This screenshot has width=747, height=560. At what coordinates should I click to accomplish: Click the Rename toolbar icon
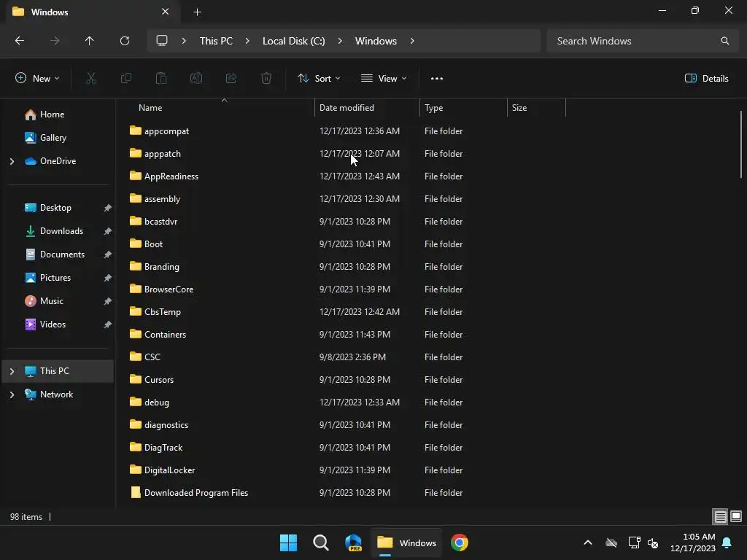coord(196,78)
